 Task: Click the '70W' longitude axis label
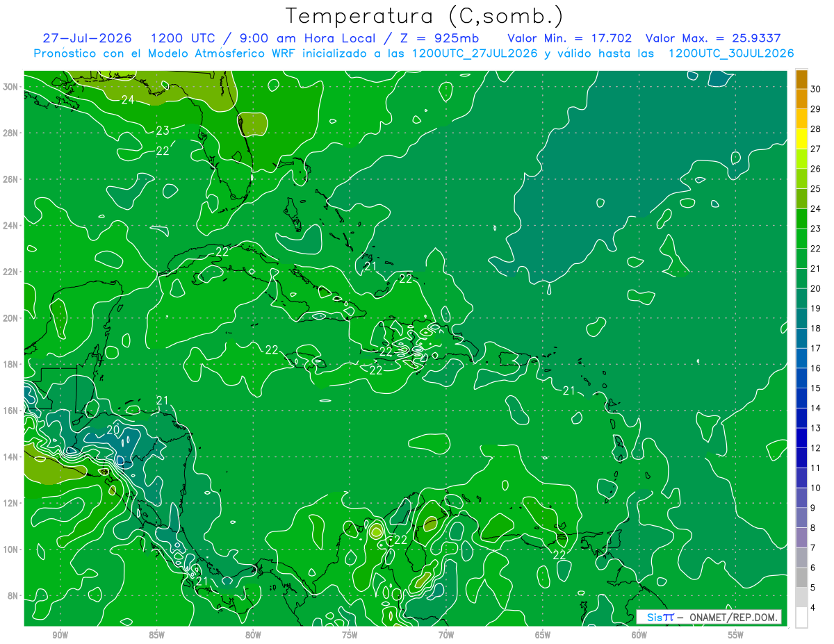tap(446, 635)
